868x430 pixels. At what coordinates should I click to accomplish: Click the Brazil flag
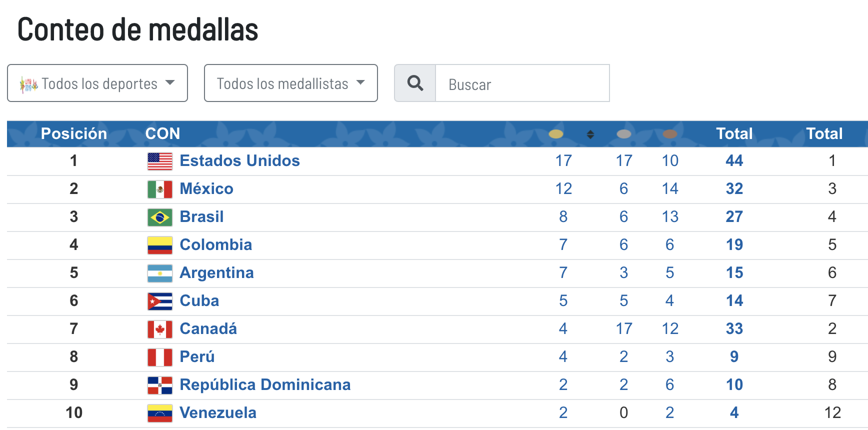tap(159, 217)
